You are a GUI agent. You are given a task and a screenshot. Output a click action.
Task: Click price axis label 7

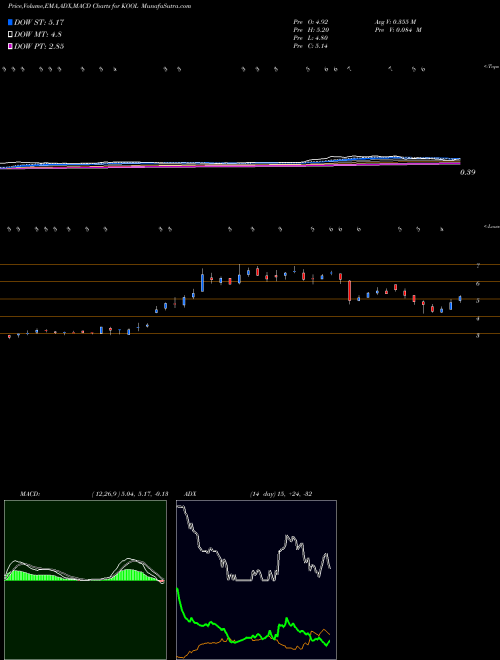point(478,266)
